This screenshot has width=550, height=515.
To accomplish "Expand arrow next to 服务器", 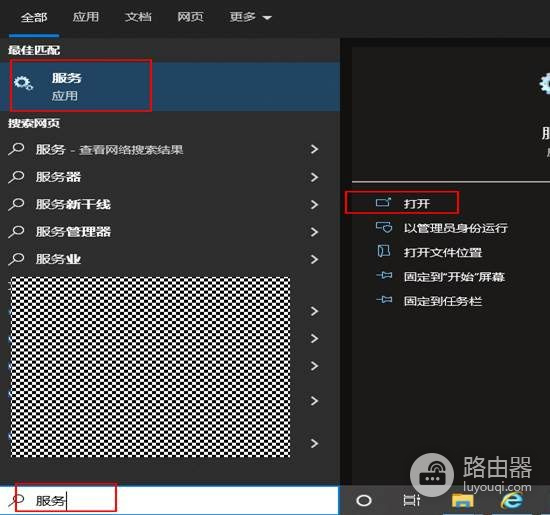I will point(314,177).
